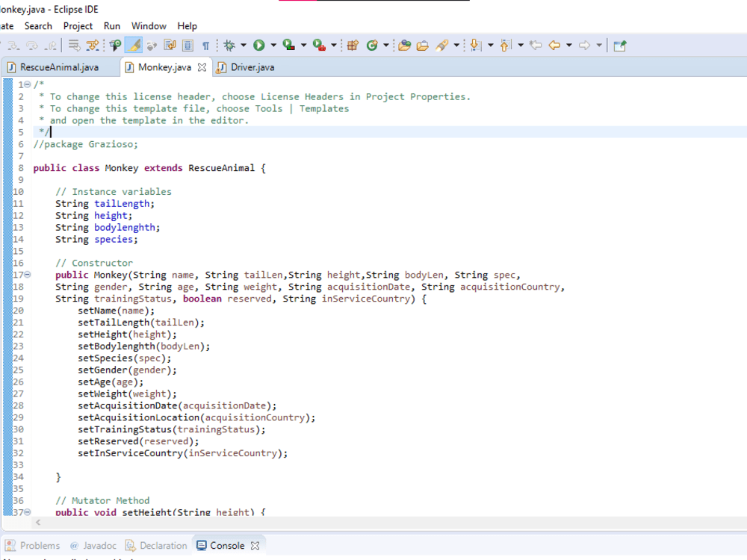This screenshot has height=560, width=747.
Task: Collapse the Monkey constructor at line 17
Action: click(28, 275)
